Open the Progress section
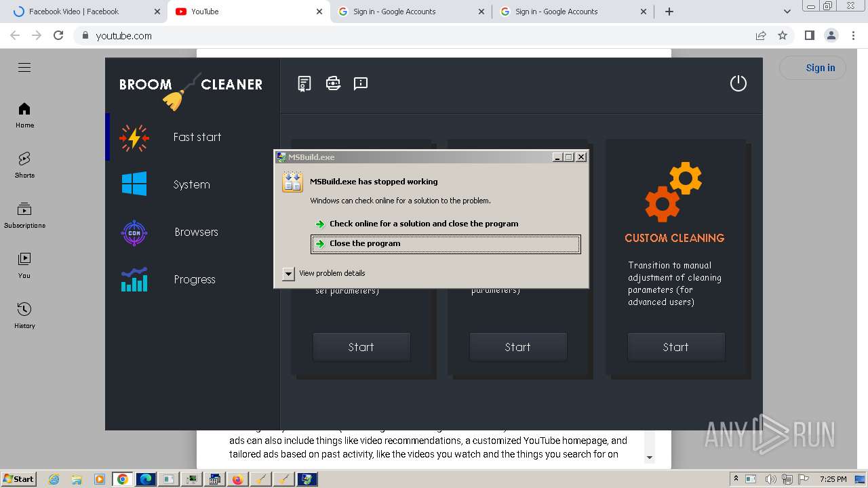The width and height of the screenshot is (868, 488). click(x=193, y=279)
